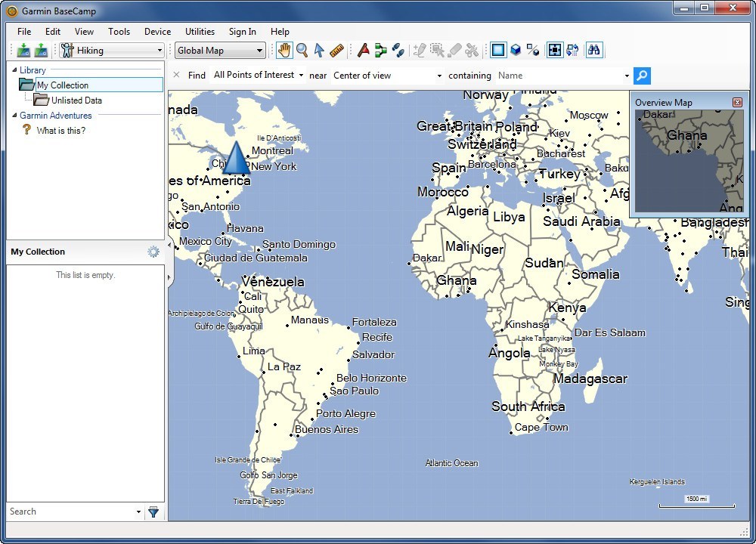Click the Divide scissors tool
This screenshot has width=756, height=544.
[x=472, y=50]
